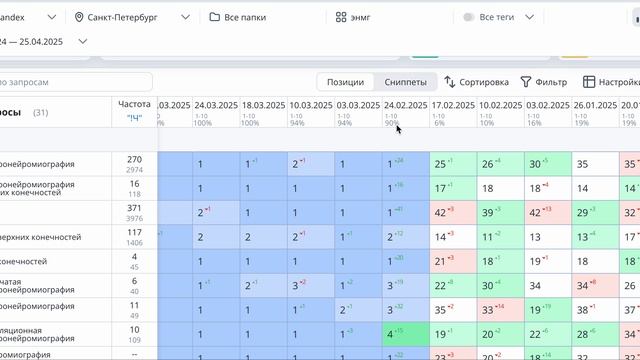Image resolution: width=640 pixels, height=360 pixels.
Task: Switch to the Сниппеты tab
Action: click(405, 82)
